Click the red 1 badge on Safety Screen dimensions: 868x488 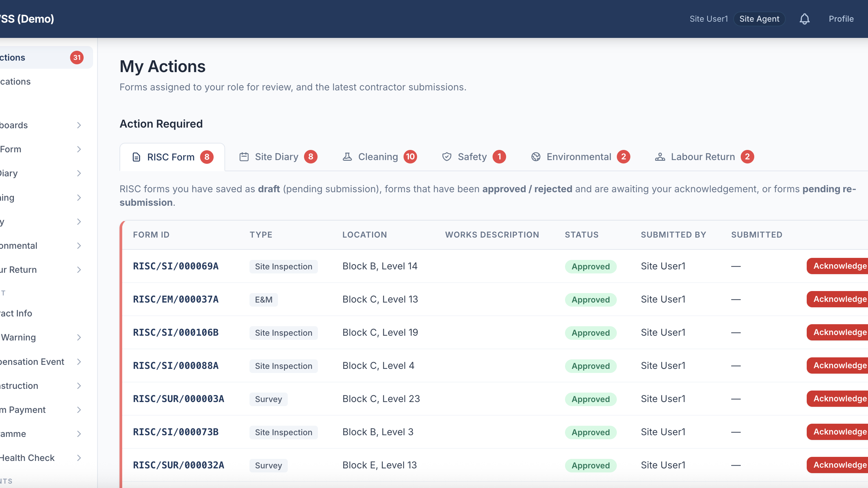tap(499, 157)
